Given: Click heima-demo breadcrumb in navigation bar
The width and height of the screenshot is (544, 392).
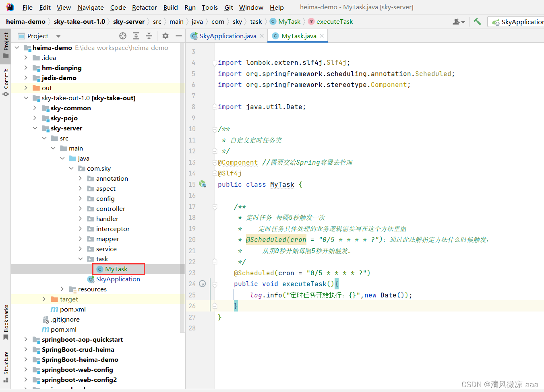Looking at the screenshot, I should coord(26,22).
